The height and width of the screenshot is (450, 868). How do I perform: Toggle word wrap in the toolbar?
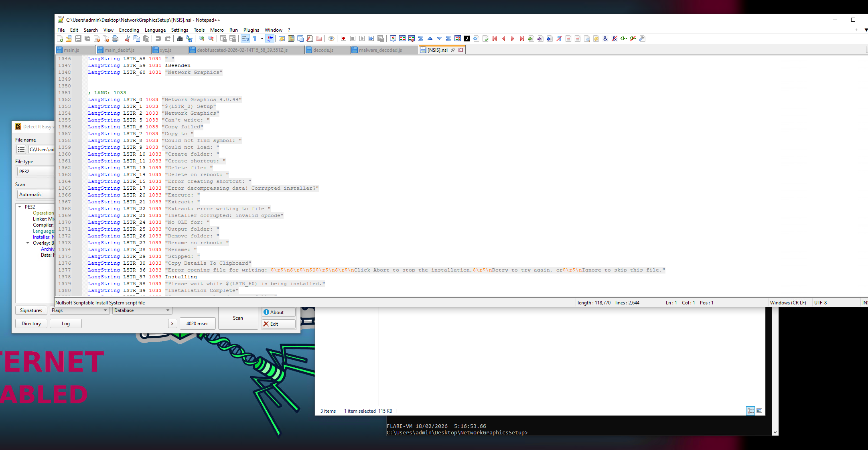click(x=245, y=39)
